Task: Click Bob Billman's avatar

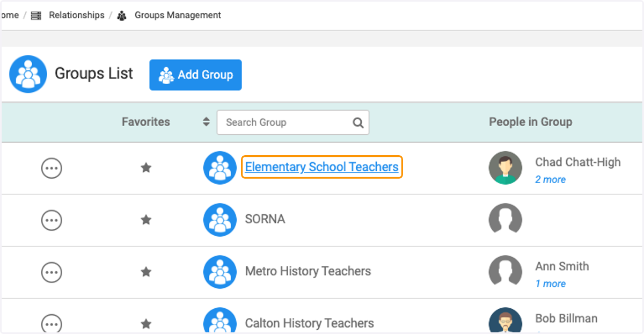Action: pos(506,321)
